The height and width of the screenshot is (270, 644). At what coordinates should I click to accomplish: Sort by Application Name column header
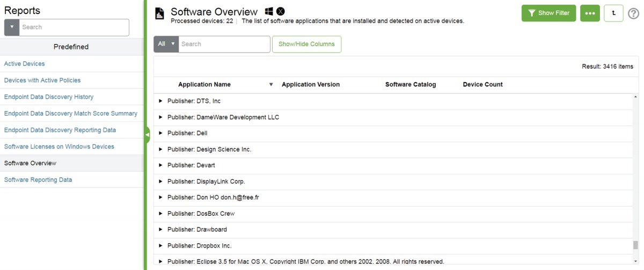point(204,85)
